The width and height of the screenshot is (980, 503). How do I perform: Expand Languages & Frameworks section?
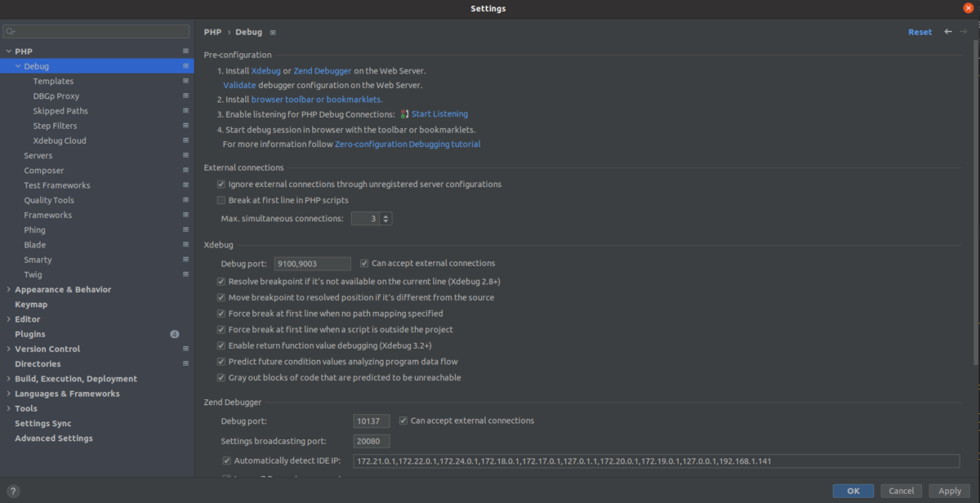coord(8,394)
